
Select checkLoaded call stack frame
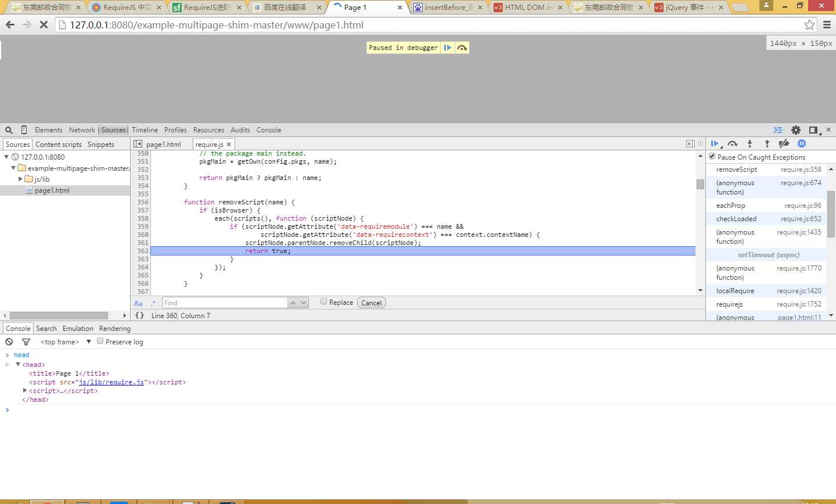pyautogui.click(x=766, y=219)
